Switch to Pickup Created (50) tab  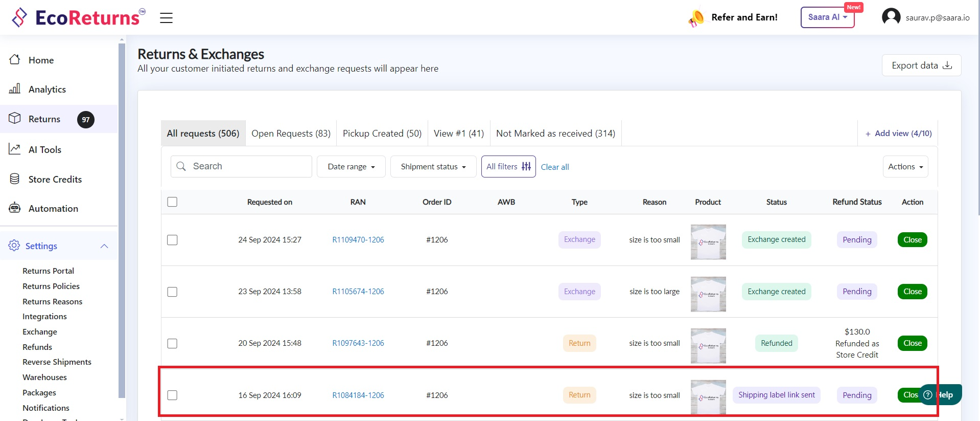coord(382,134)
